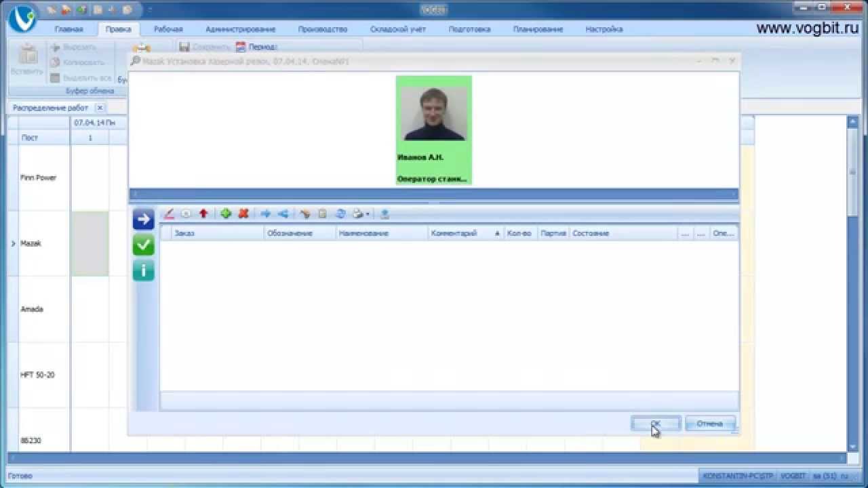This screenshot has width=868, height=488.
Task: Click the gray highlighted Mazak shift cell
Action: [x=90, y=243]
